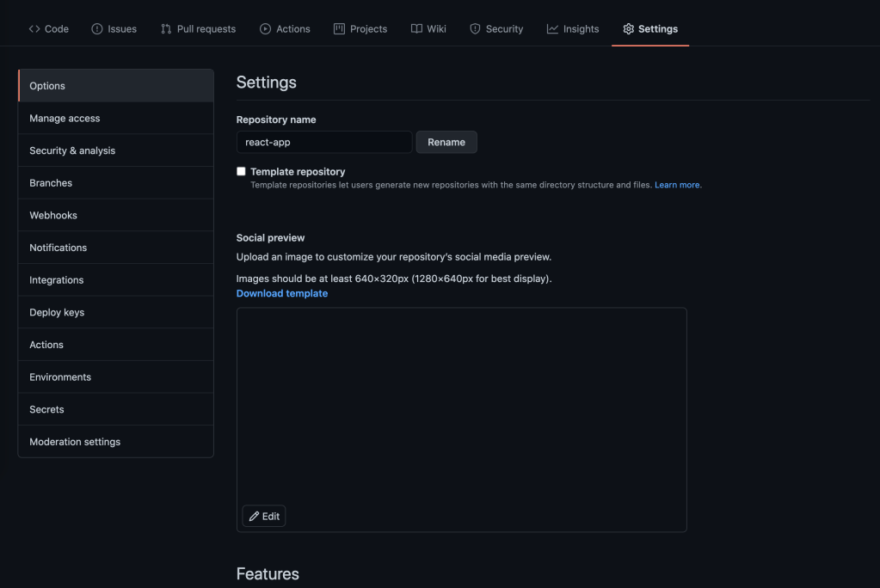Open Security & analysis settings
Image resolution: width=880 pixels, height=588 pixels.
click(72, 150)
